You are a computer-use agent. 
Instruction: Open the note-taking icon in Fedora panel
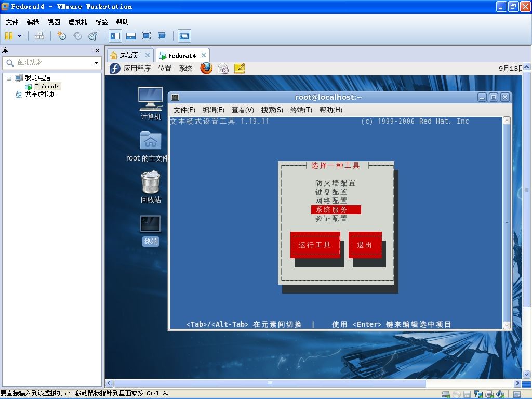click(240, 68)
